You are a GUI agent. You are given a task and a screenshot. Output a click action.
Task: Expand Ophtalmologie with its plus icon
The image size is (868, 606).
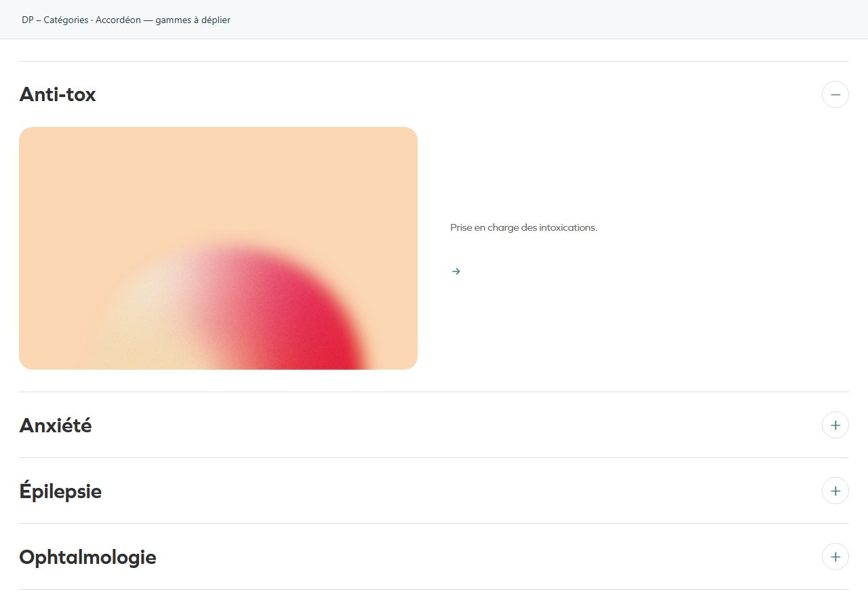(835, 556)
